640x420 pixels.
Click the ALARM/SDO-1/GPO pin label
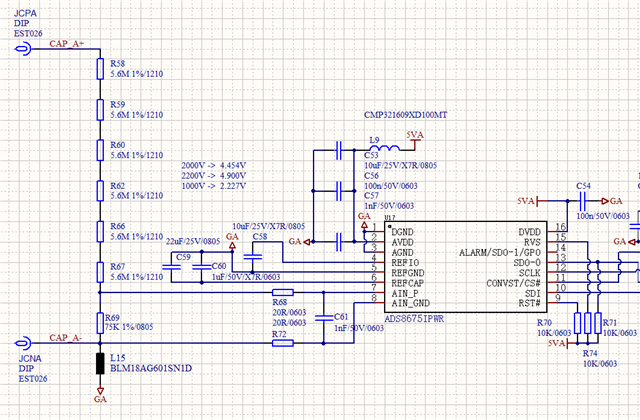pyautogui.click(x=500, y=253)
